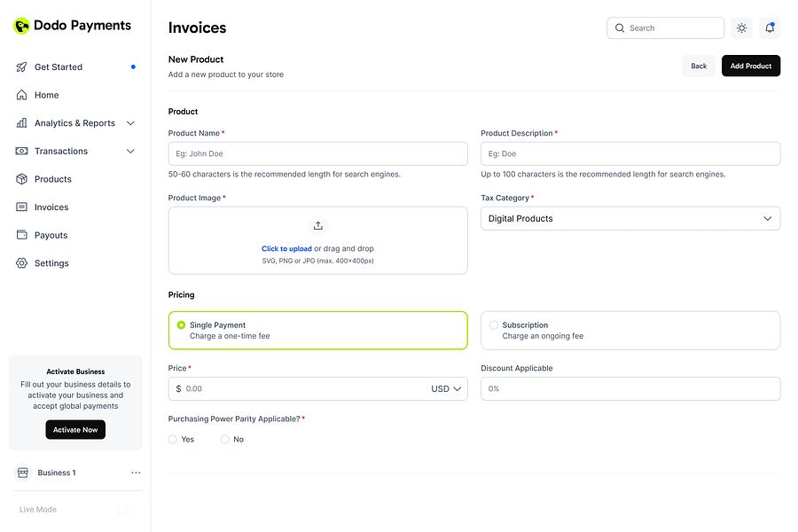Click the Add Product button

(750, 66)
